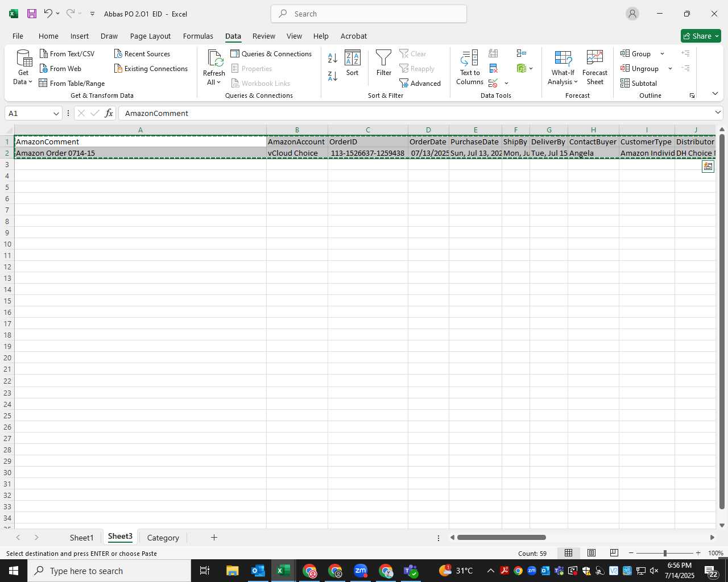Open Advanced filter options

(x=420, y=83)
